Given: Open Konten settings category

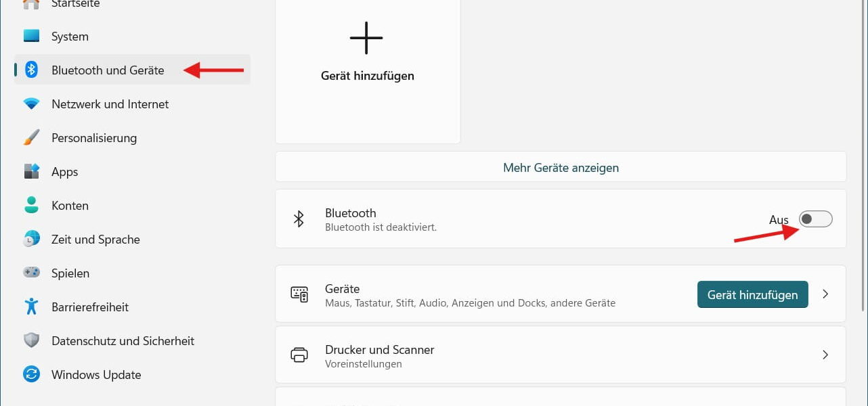Looking at the screenshot, I should coord(132,205).
